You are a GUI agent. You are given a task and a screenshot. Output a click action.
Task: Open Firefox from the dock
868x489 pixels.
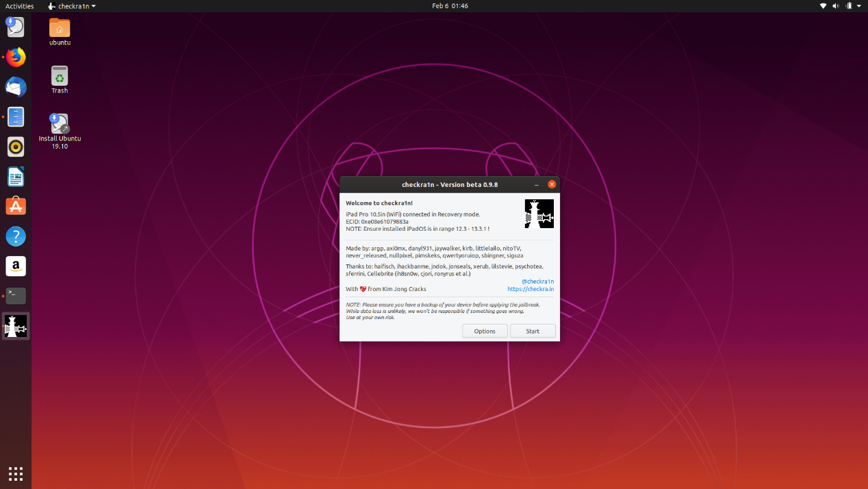(15, 58)
